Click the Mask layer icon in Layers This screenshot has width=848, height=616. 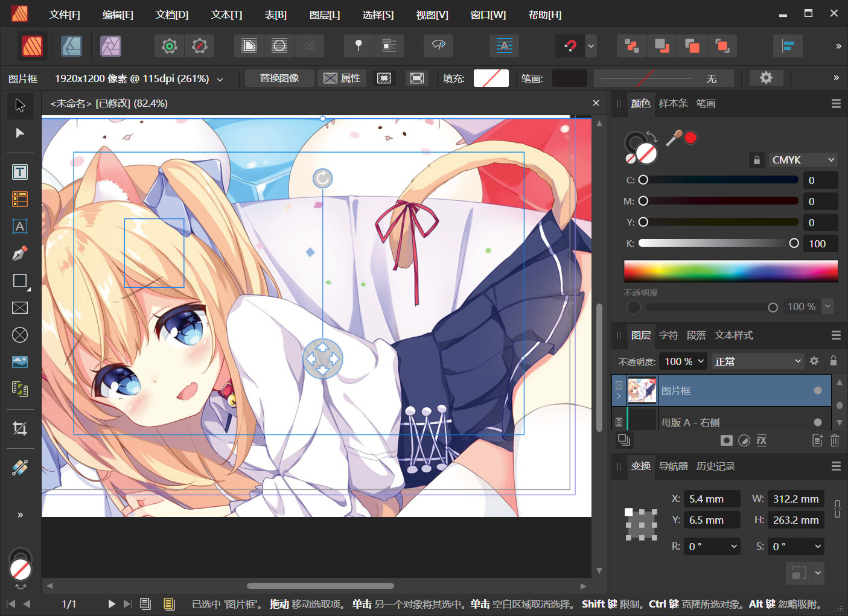(x=727, y=440)
